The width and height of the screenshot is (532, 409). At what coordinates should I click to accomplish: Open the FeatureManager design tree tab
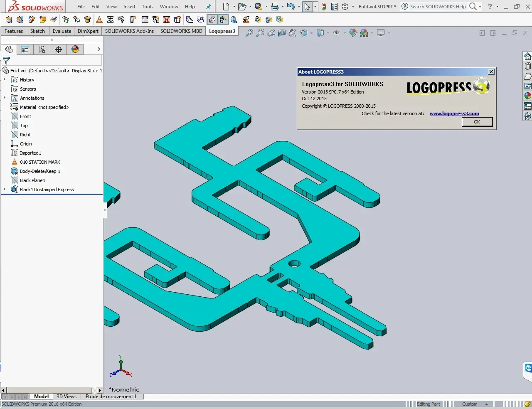click(x=9, y=49)
